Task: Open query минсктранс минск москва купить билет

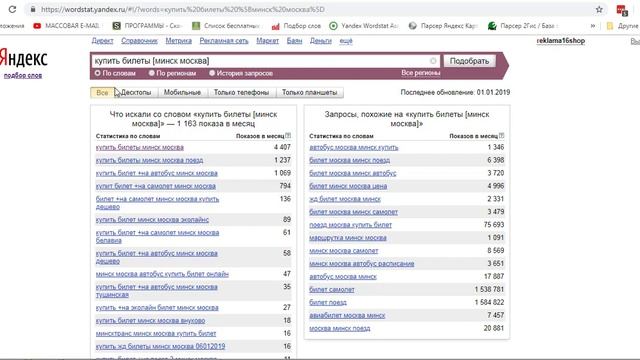Action: click(x=156, y=333)
